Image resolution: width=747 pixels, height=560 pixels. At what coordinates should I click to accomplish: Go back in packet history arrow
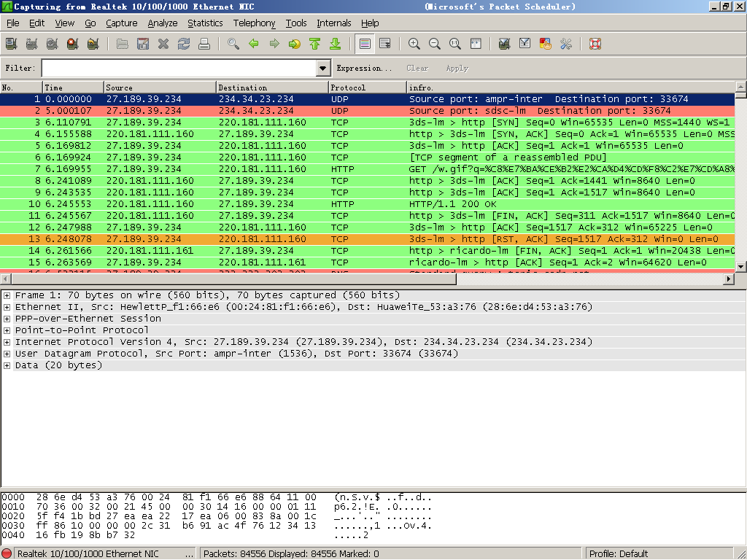(254, 44)
